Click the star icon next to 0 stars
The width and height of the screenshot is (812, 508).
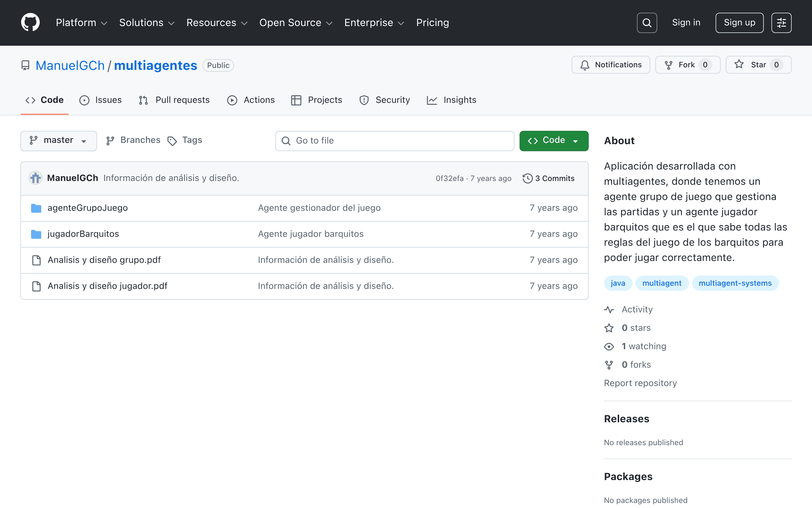coord(609,328)
